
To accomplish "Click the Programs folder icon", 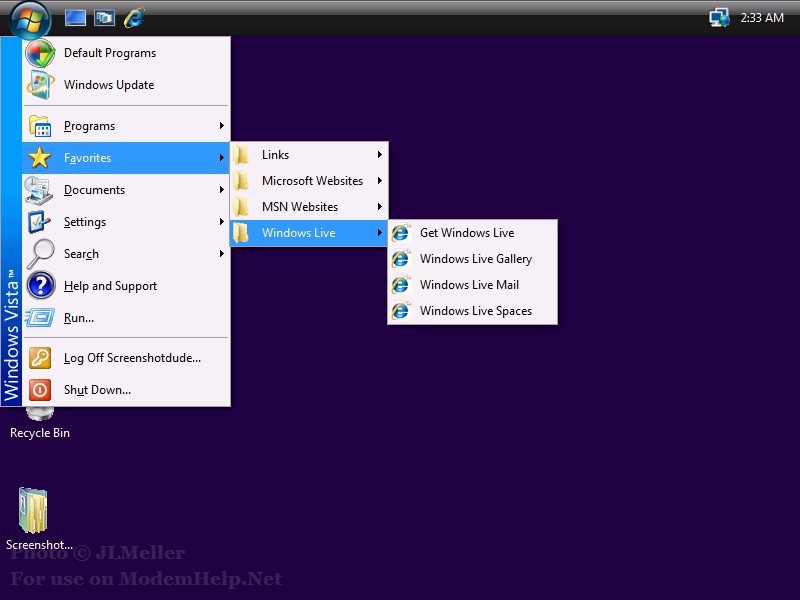I will pos(40,126).
